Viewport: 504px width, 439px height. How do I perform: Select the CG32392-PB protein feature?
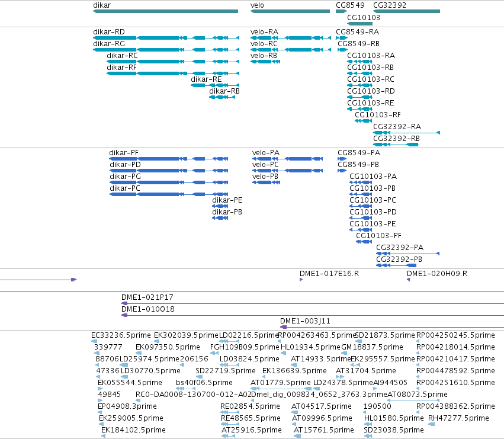396,265
